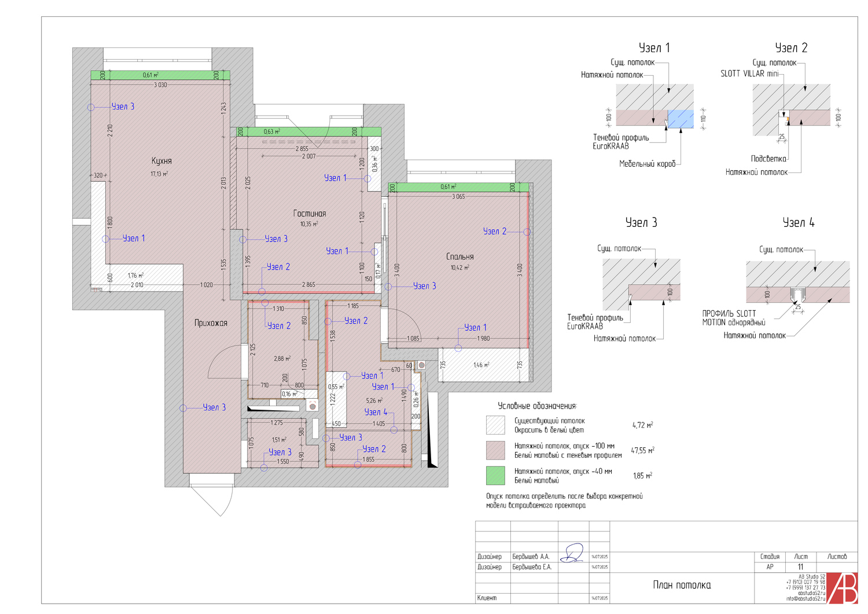This screenshot has height=614, width=868.
Task: Click the info@abstudio52.ru email address
Action: click(806, 599)
